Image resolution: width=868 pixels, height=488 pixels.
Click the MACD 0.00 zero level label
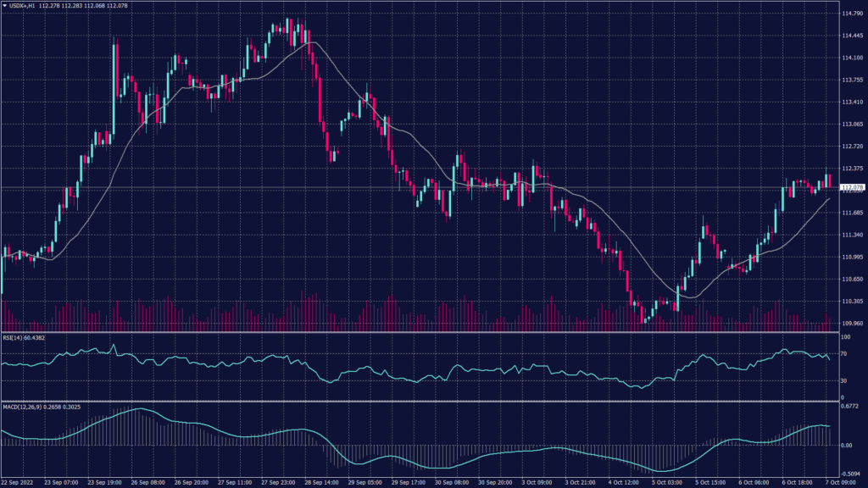[846, 444]
